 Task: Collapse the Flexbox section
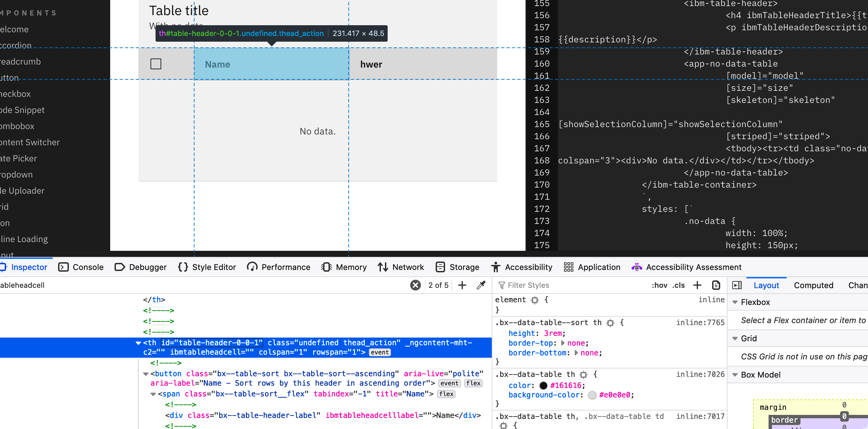[735, 302]
